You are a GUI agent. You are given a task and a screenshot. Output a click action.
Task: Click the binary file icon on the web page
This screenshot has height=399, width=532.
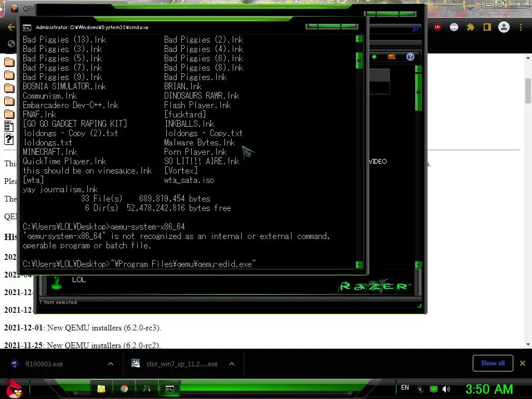click(9, 126)
